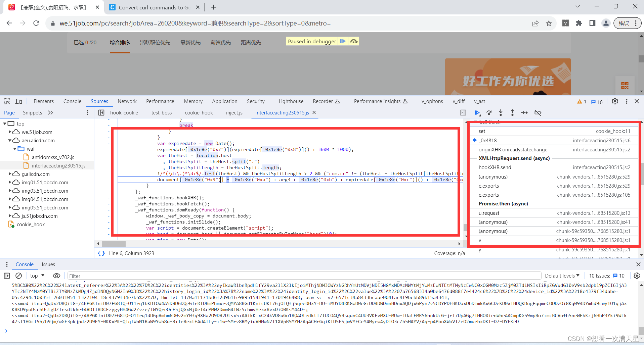
Task: Open DevTools settings gear
Action: coord(615,101)
